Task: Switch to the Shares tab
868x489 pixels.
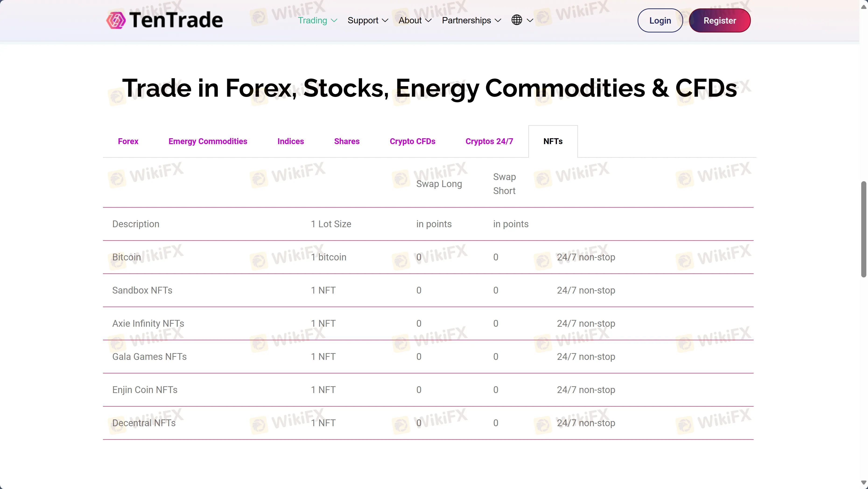Action: point(347,141)
